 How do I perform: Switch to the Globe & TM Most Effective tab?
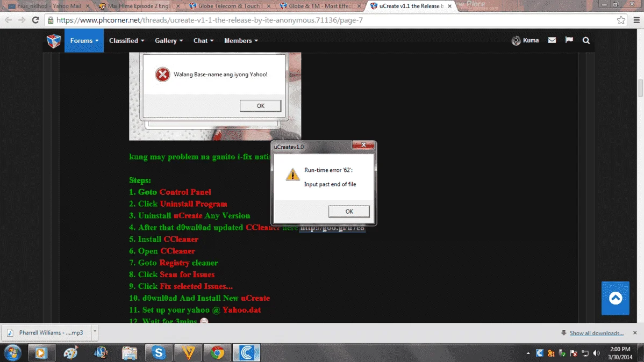[319, 6]
